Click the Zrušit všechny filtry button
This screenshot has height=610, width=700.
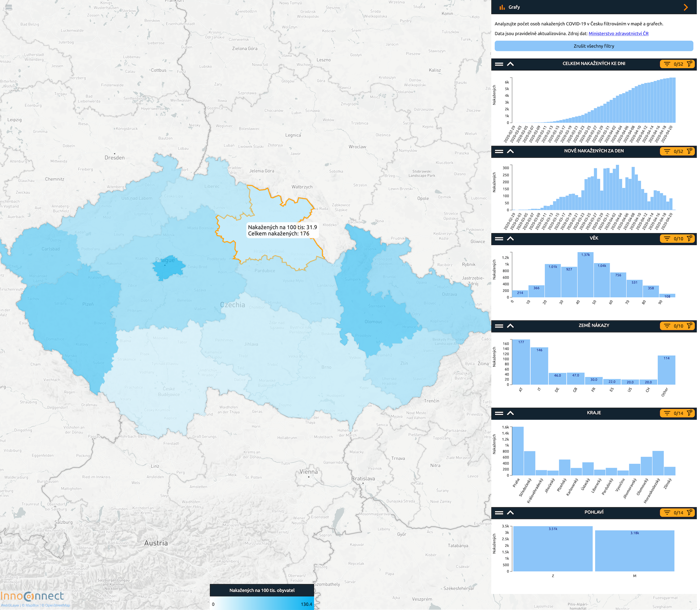594,46
